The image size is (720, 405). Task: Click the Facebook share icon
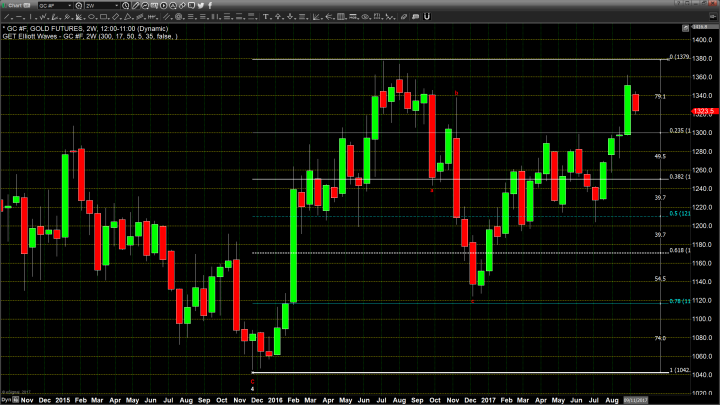pos(210,6)
